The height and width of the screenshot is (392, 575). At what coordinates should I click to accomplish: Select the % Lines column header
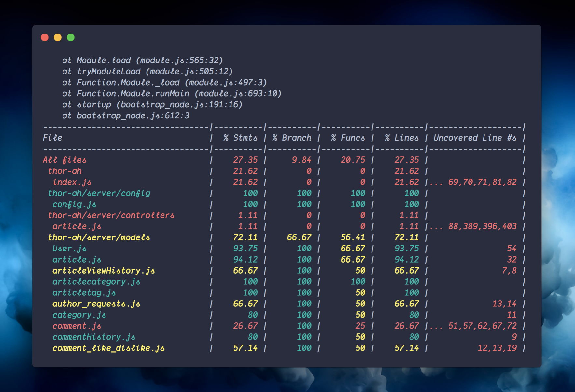[x=401, y=138]
